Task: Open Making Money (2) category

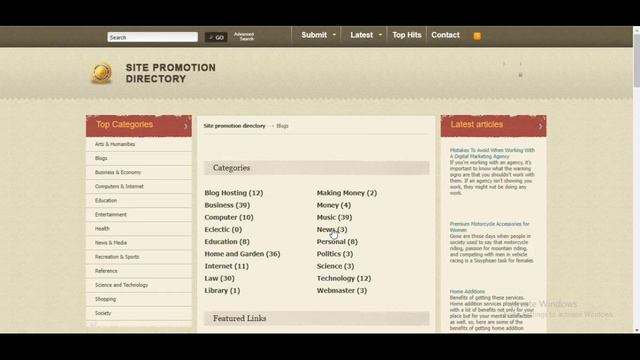Action: (x=347, y=193)
